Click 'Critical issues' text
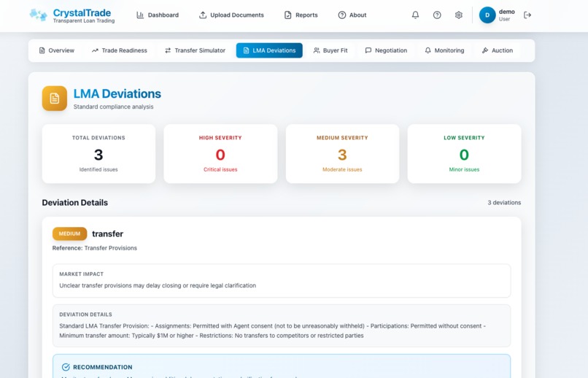Viewport: 588px width, 378px height. pyautogui.click(x=220, y=169)
